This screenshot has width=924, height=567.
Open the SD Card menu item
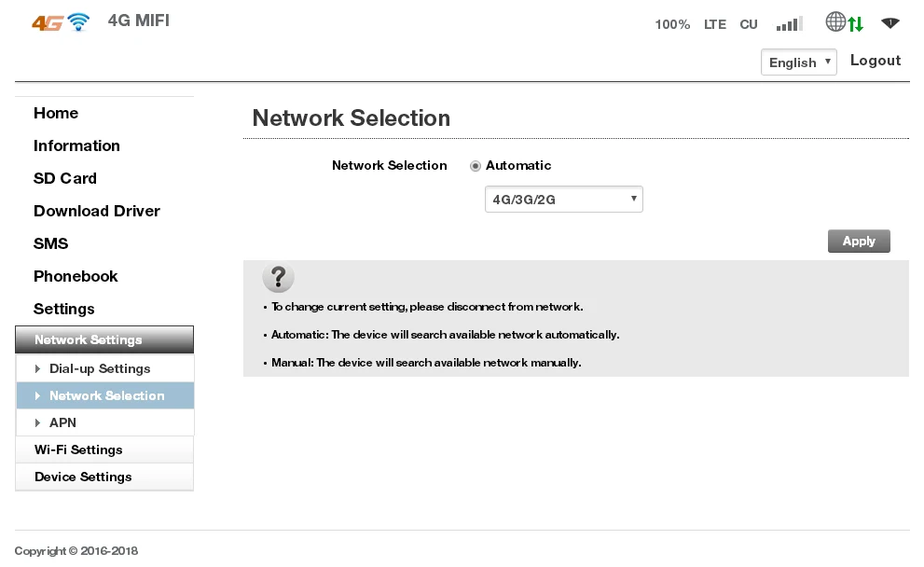(65, 178)
